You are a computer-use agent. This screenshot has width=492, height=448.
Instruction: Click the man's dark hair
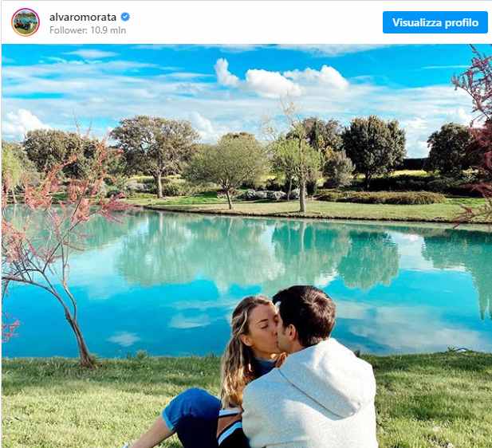point(305,312)
